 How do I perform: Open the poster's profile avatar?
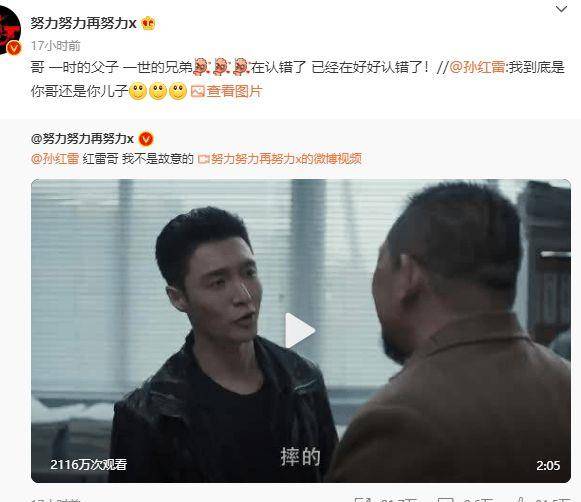pyautogui.click(x=9, y=31)
